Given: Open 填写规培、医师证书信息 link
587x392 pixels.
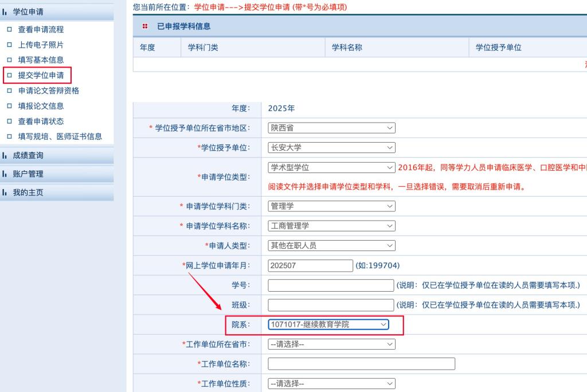Looking at the screenshot, I should (x=60, y=136).
